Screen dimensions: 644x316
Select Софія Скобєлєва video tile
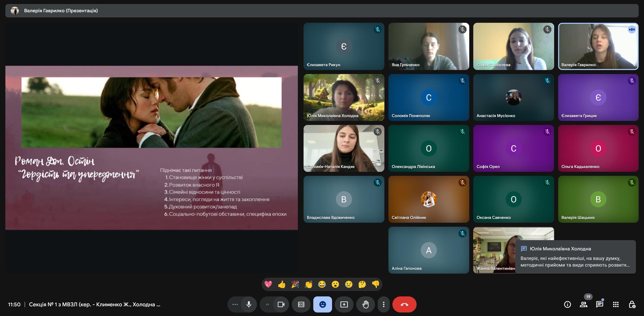pos(514,46)
